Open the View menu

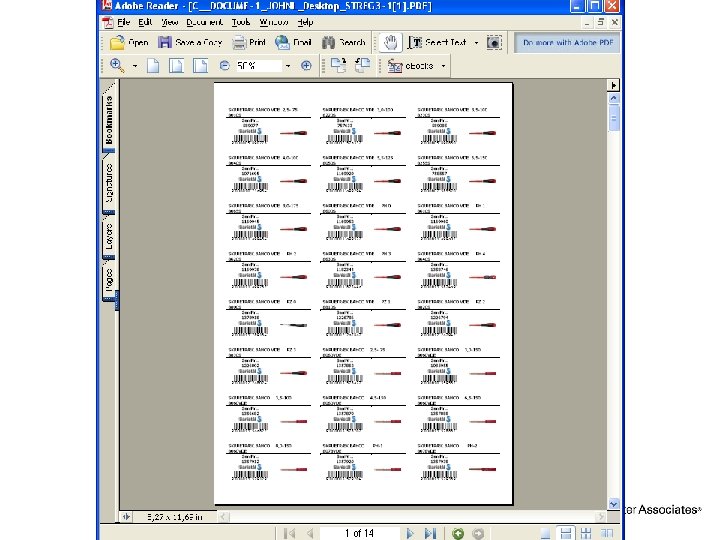169,22
